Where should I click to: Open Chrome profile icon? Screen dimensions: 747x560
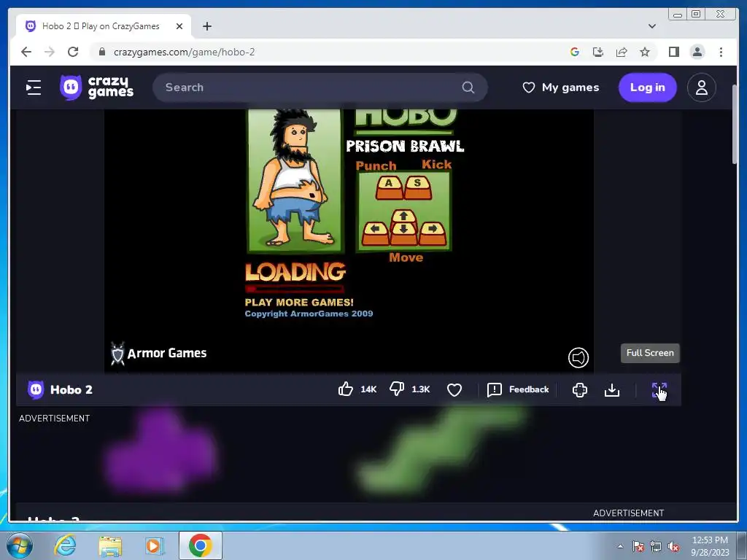tap(697, 52)
